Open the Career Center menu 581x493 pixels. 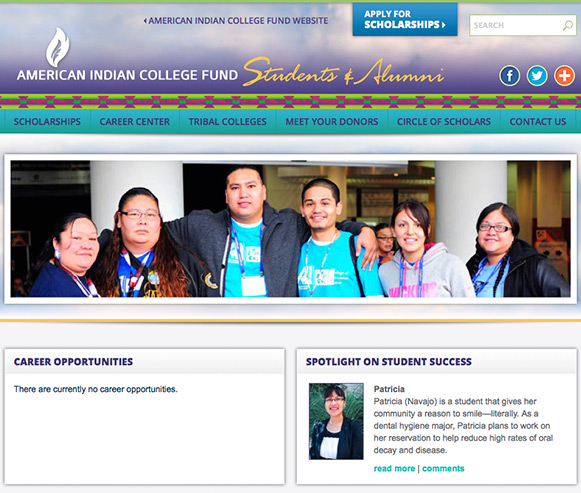tap(135, 121)
